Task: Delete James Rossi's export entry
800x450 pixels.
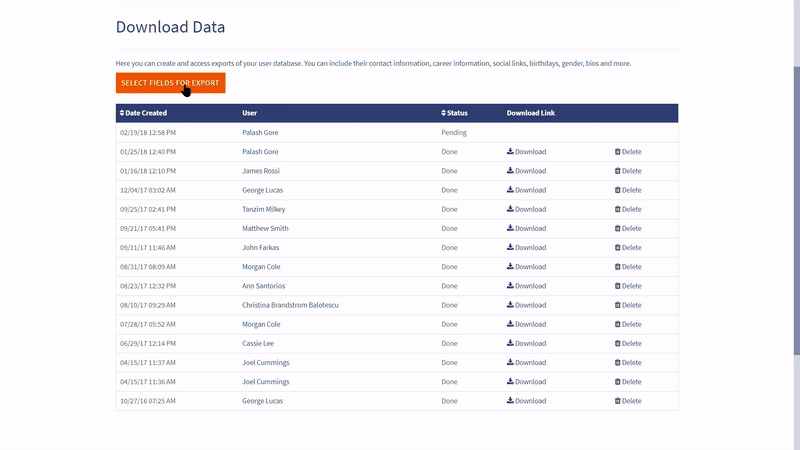Action: click(x=628, y=171)
